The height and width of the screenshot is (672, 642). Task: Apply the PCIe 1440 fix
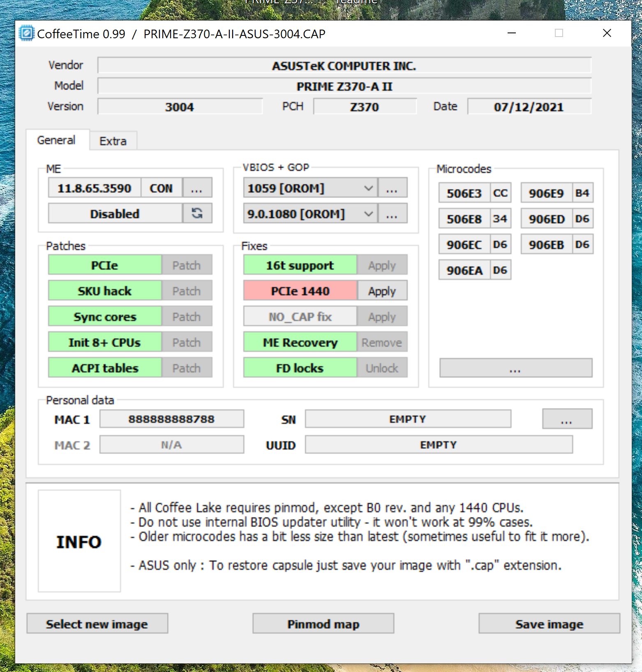[x=382, y=291]
